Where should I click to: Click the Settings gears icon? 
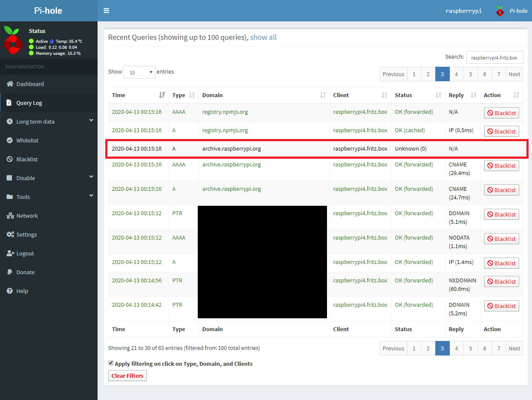coord(10,234)
